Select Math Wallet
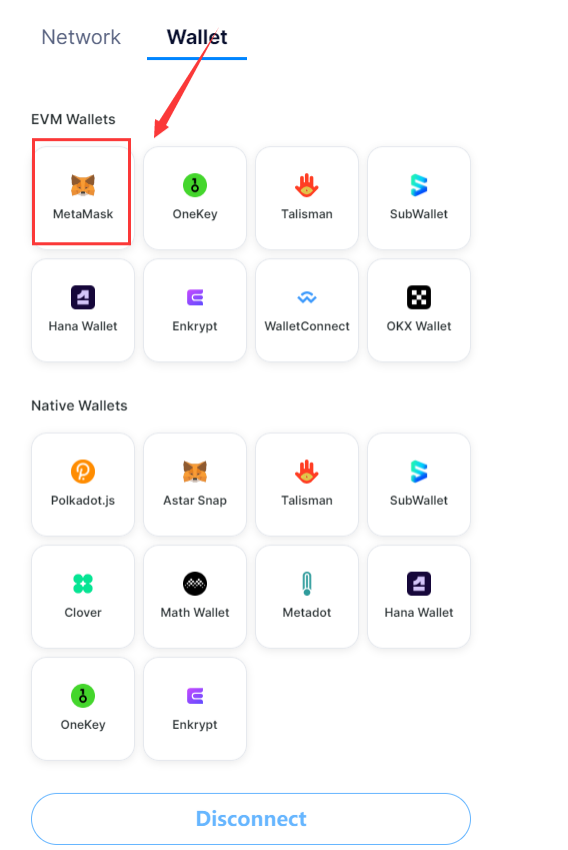 [195, 596]
